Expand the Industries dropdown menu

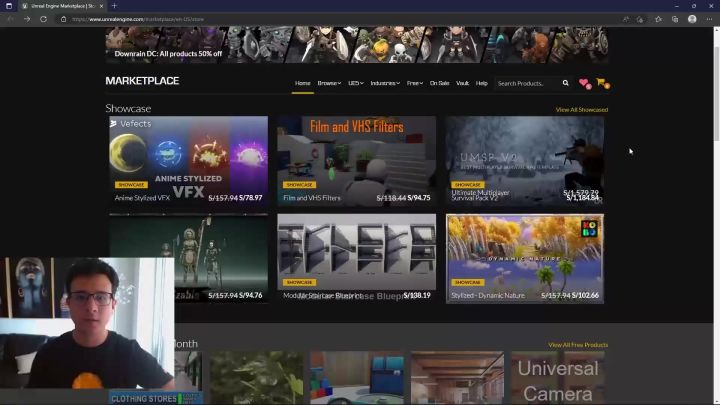(385, 83)
